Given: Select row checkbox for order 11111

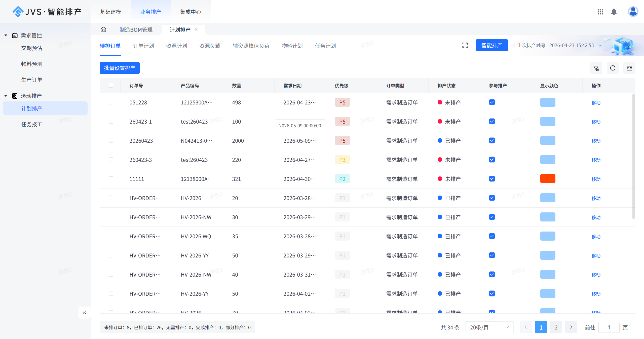Looking at the screenshot, I should [x=111, y=179].
